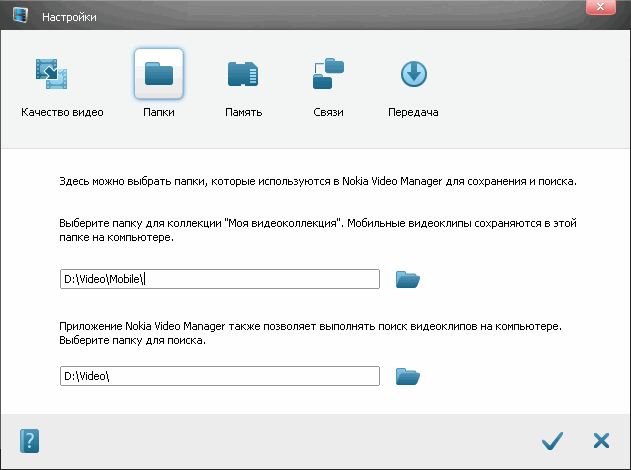Image resolution: width=631 pixels, height=470 pixels.
Task: Switch to the Память tab label
Action: tap(243, 112)
